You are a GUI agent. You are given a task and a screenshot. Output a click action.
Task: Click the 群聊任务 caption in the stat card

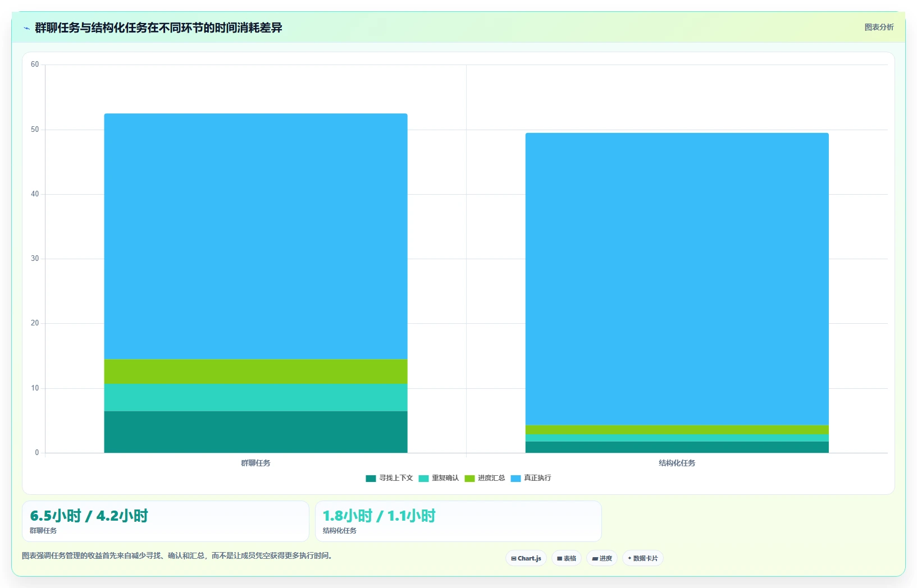coord(43,531)
